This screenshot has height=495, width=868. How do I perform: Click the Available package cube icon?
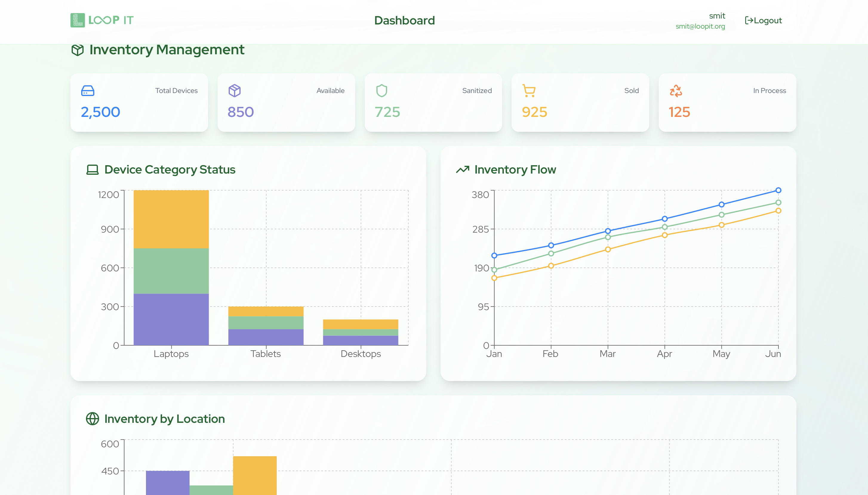(234, 91)
